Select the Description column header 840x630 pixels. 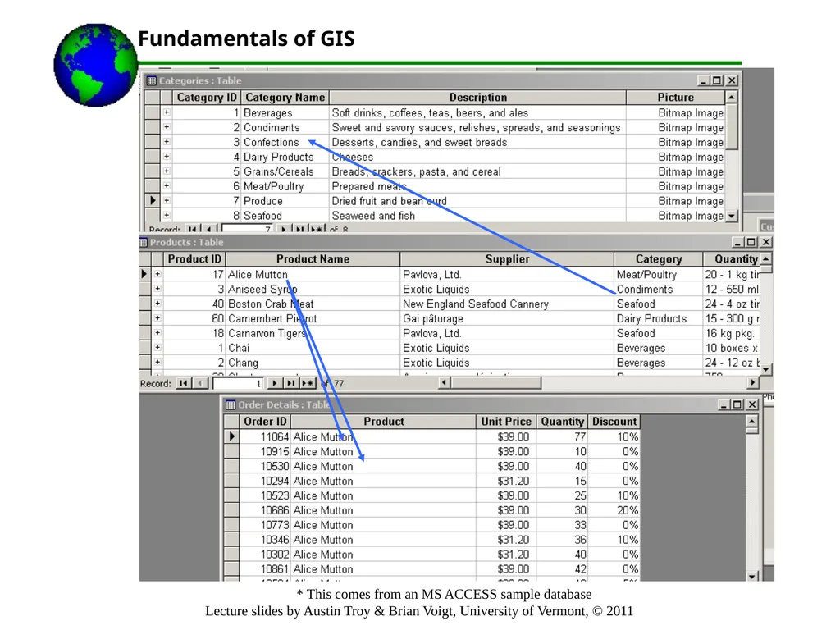point(477,98)
